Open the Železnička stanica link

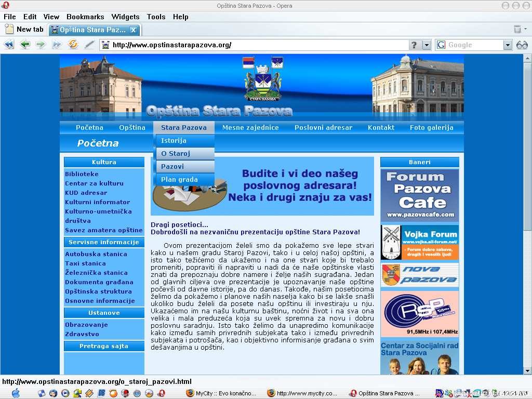click(96, 273)
